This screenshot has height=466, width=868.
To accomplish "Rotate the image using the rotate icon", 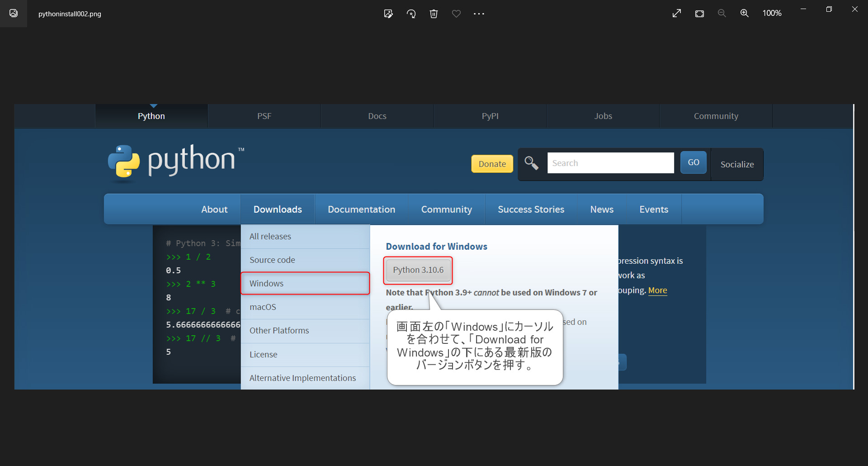I will 411,14.
